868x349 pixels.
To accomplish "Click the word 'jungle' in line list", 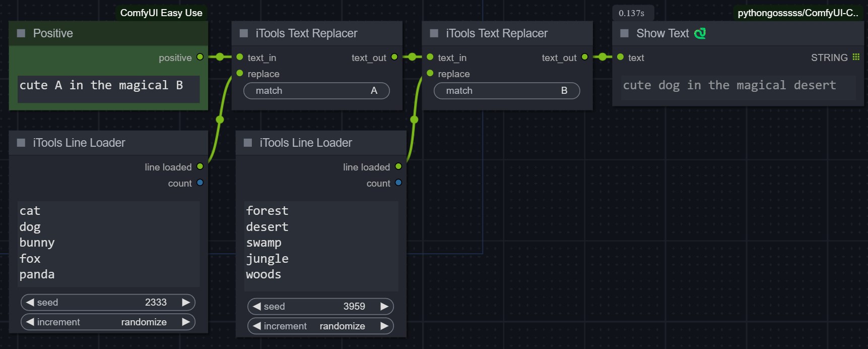I will pyautogui.click(x=267, y=259).
